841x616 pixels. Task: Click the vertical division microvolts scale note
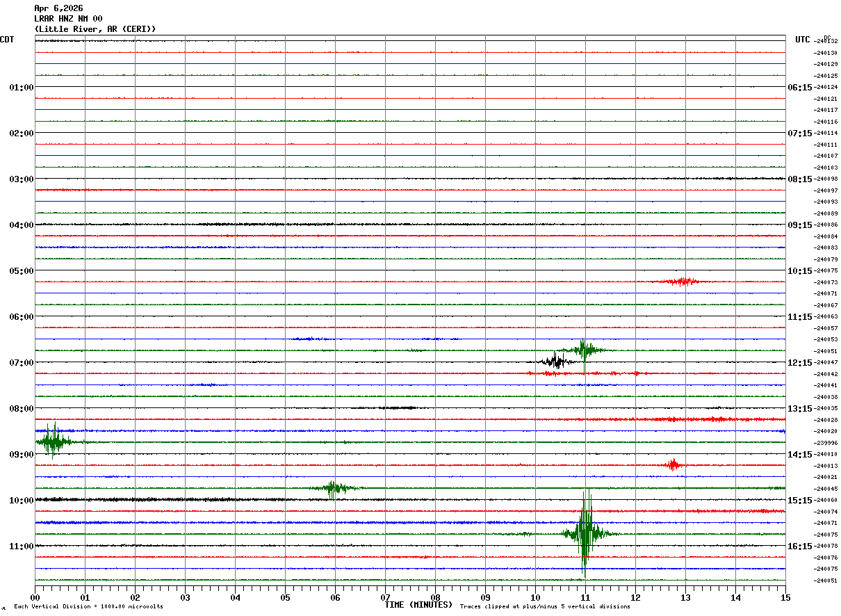coord(88,607)
